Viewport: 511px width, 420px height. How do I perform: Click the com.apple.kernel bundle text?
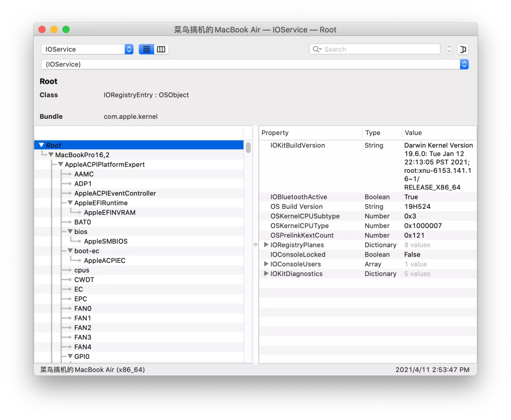pyautogui.click(x=131, y=116)
